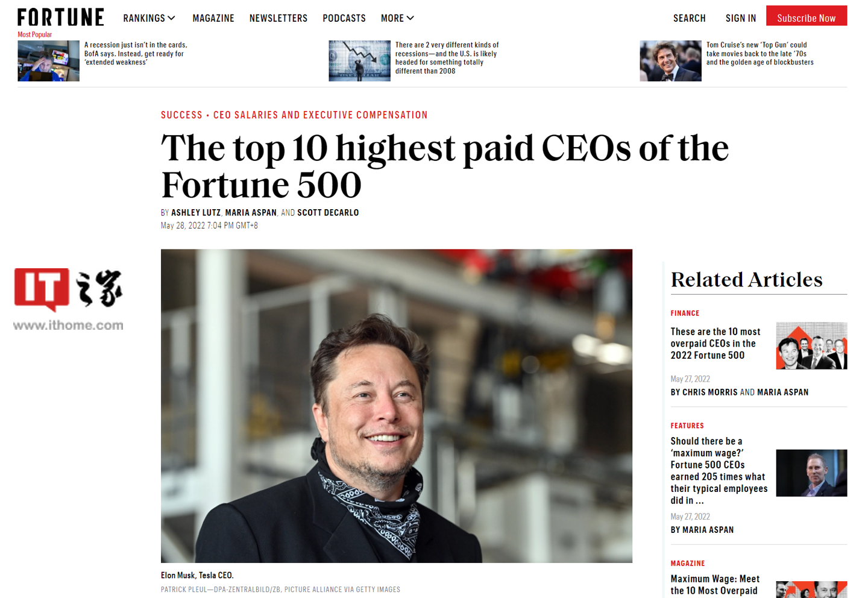Go to the Podcasts section

[344, 18]
